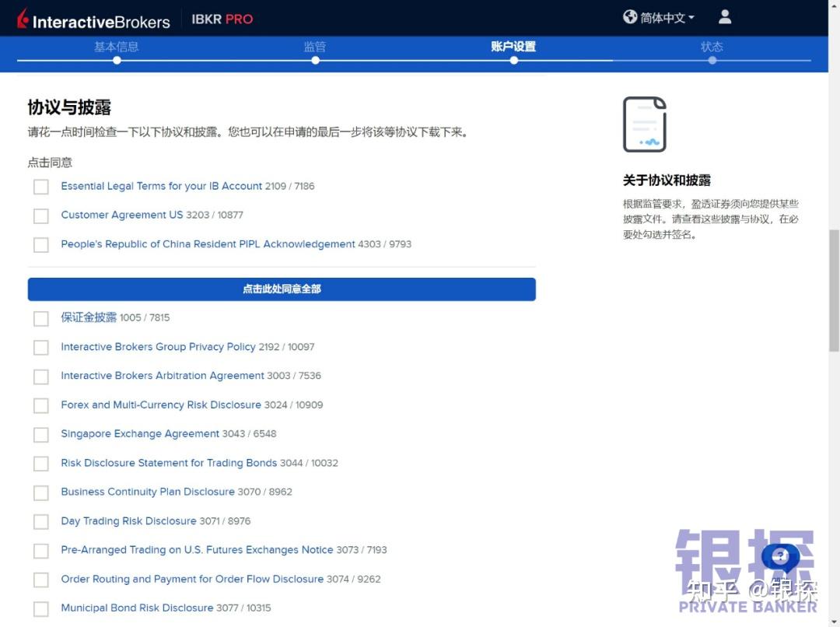
Task: Click the progress dot under 状态
Action: 712,59
